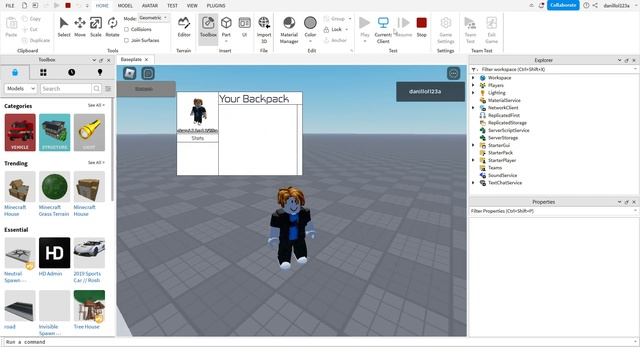Open Toolbox search filter options
The width and height of the screenshot is (640, 360).
(x=108, y=89)
